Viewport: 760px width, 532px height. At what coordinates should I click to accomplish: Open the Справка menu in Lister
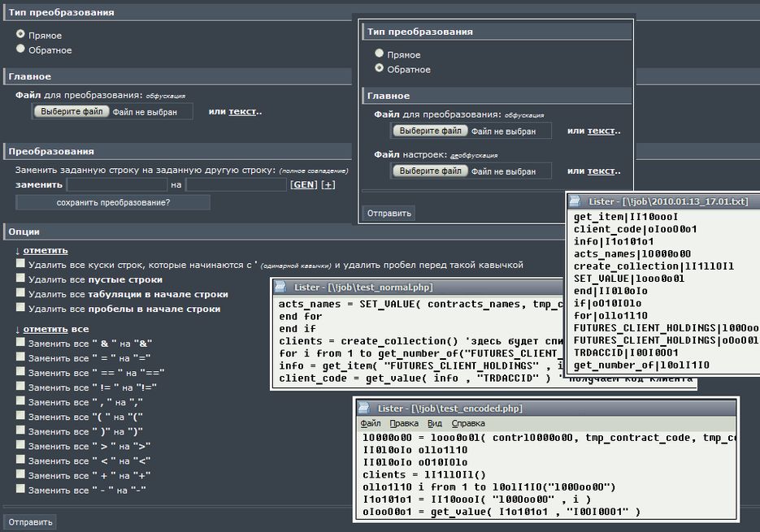[467, 423]
